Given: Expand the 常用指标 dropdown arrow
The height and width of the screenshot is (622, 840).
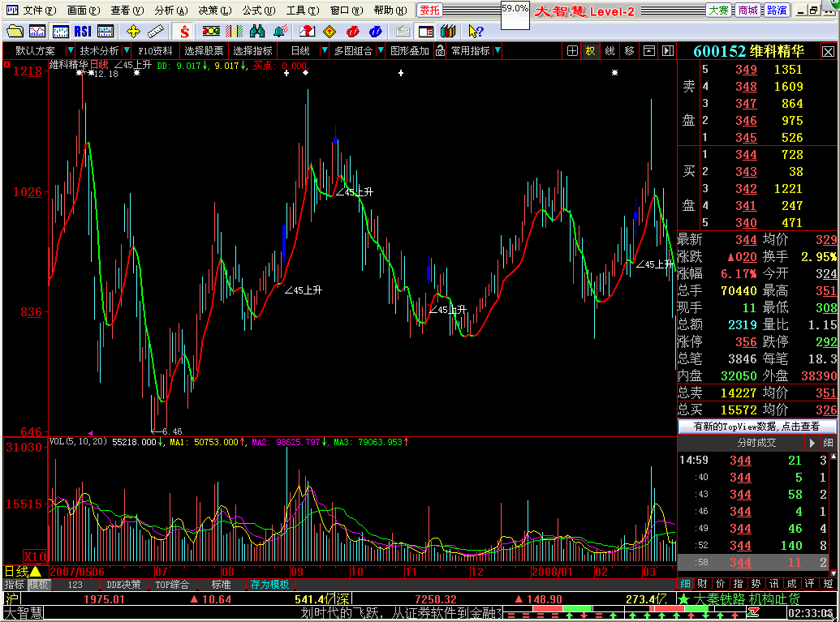Looking at the screenshot, I should pyautogui.click(x=498, y=50).
